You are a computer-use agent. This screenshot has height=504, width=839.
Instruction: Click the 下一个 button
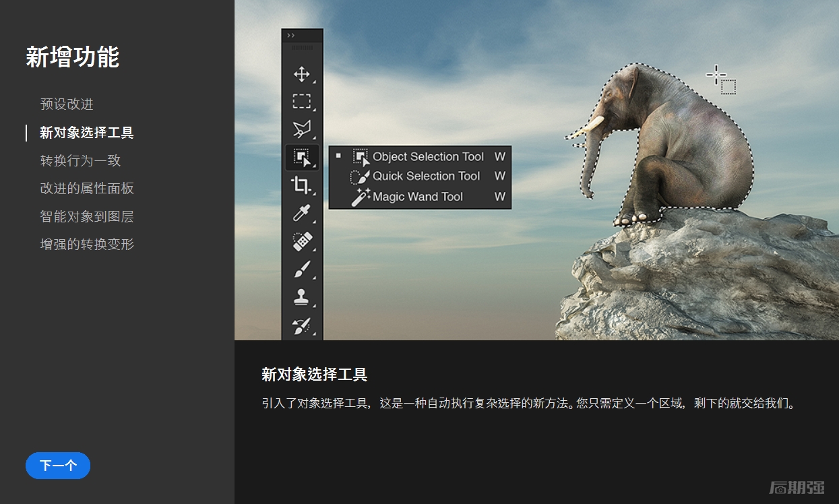[x=58, y=466]
